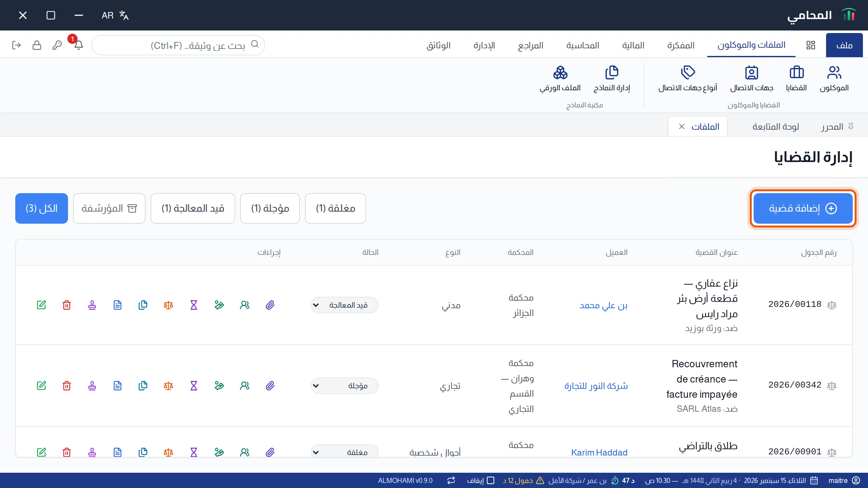Close the الملفات page tab

(x=682, y=126)
